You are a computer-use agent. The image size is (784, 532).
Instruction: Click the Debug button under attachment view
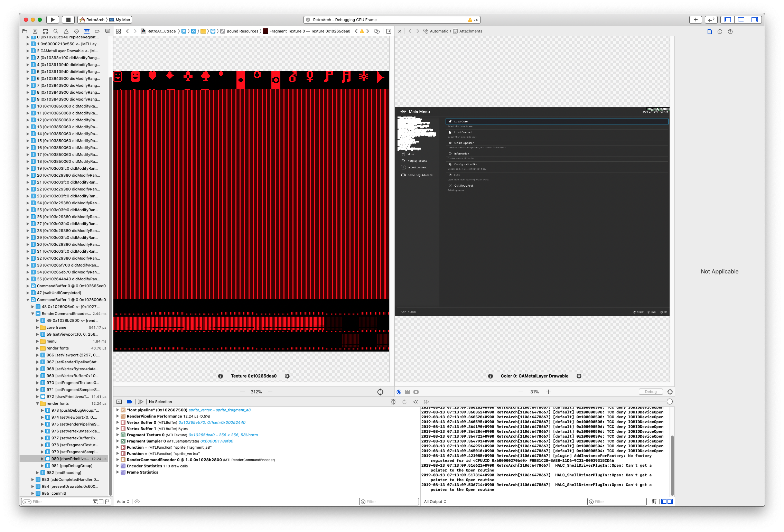pos(650,392)
